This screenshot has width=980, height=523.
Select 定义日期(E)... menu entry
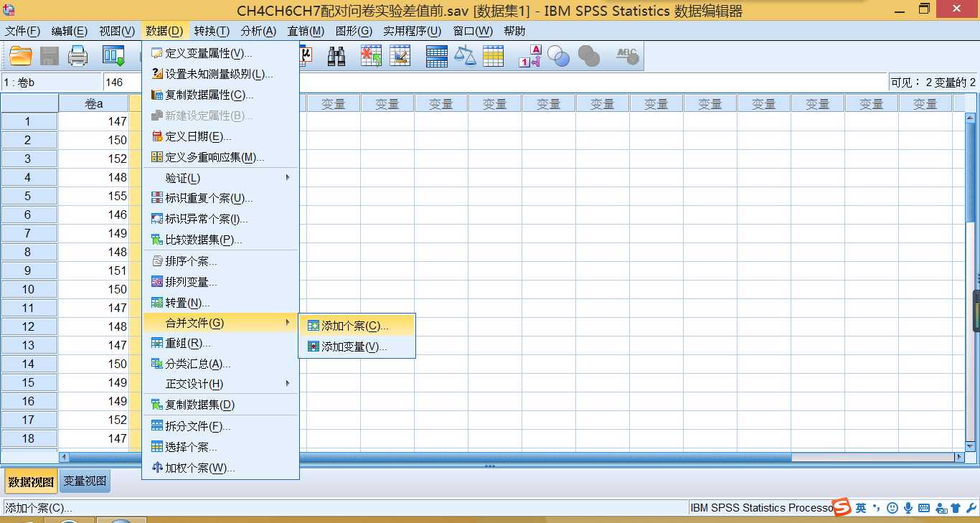tap(220, 136)
